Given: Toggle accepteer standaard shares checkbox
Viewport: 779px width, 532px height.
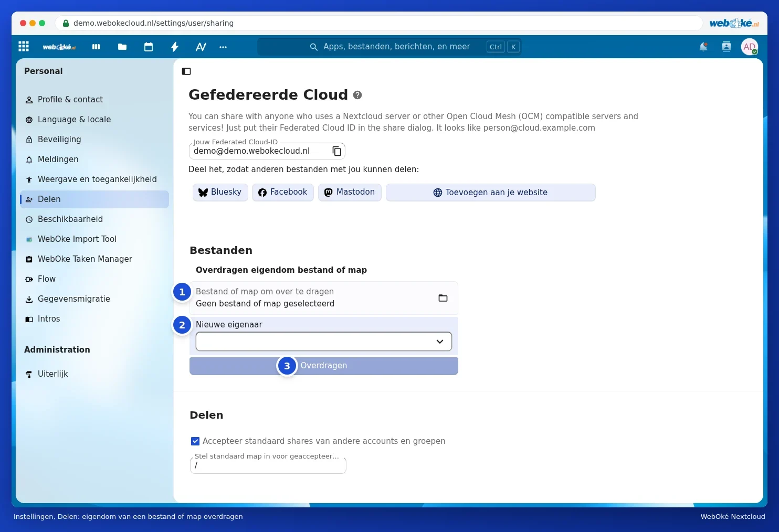Looking at the screenshot, I should (195, 441).
